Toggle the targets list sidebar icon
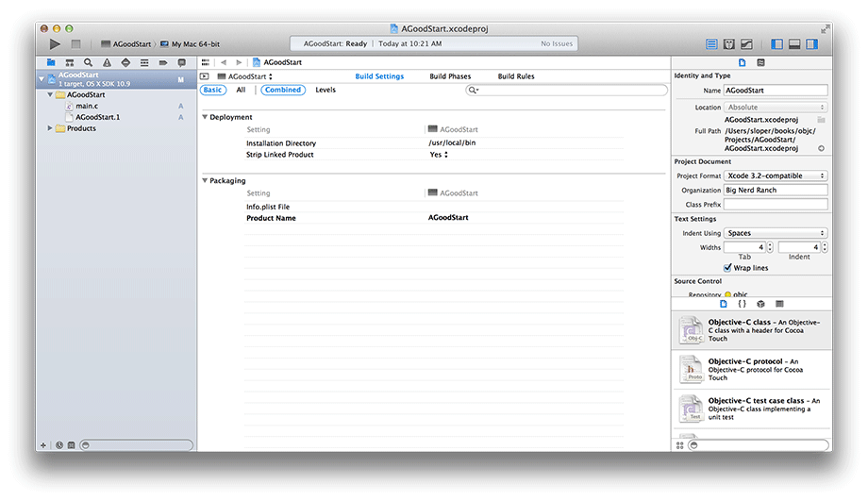Viewport: 868px width, 501px height. click(x=205, y=76)
